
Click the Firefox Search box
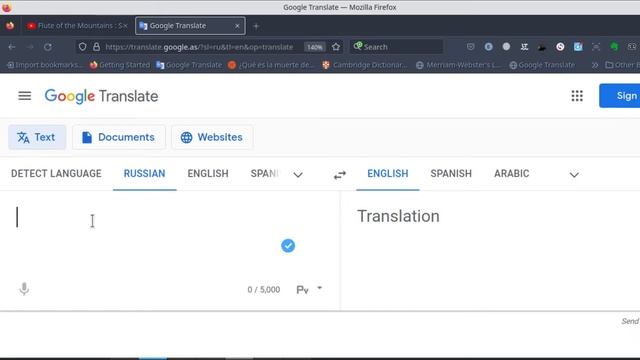396,47
